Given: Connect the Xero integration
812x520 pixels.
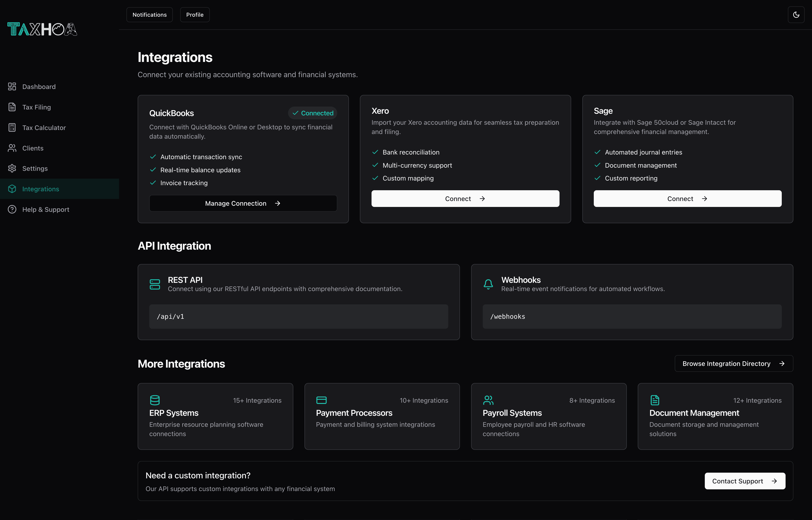Looking at the screenshot, I should tap(465, 198).
